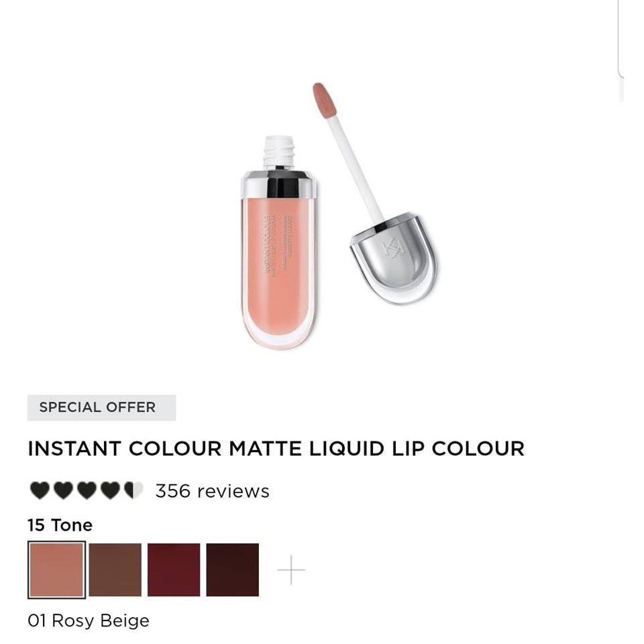This screenshot has height=644, width=644.
Task: Click the applicator wand cap image
Action: 376,193
